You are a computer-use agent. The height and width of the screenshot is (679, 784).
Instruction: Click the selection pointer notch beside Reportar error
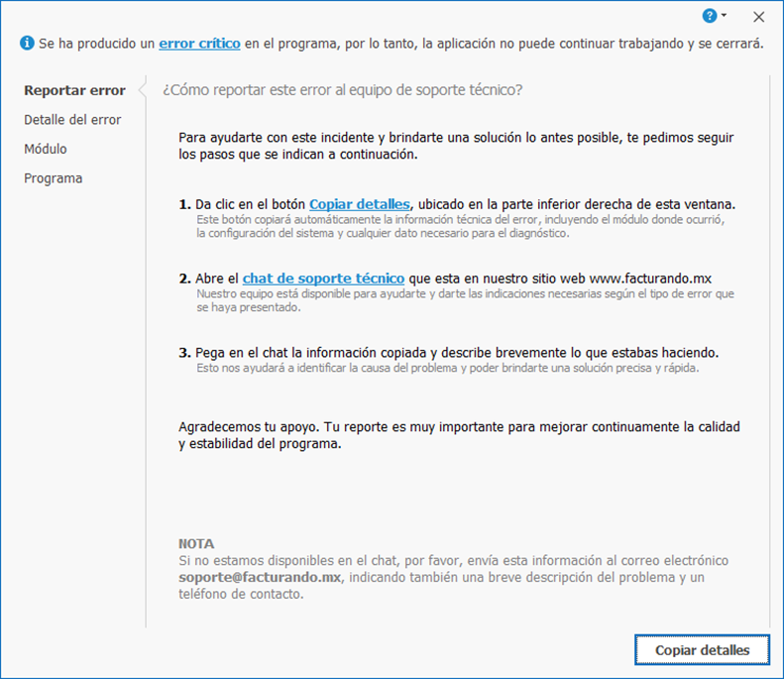142,90
